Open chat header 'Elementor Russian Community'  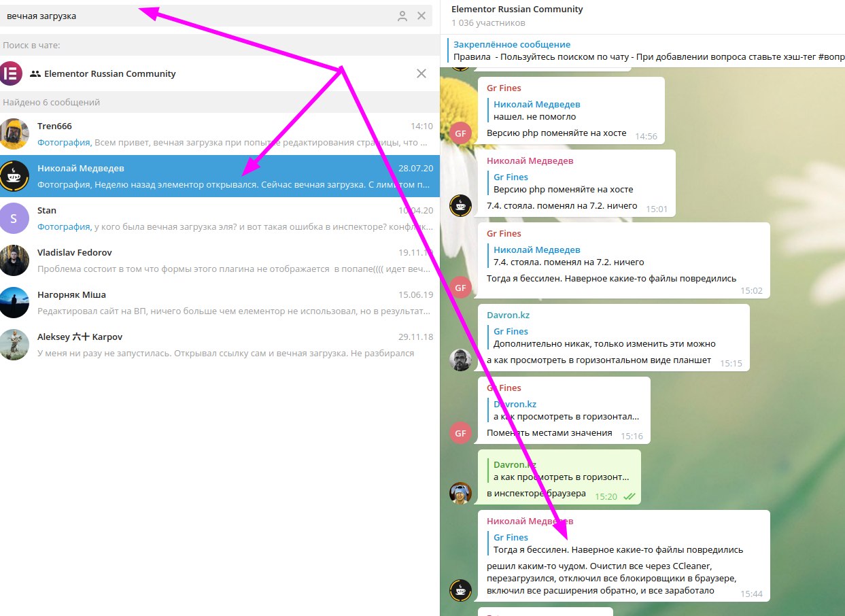coord(517,10)
